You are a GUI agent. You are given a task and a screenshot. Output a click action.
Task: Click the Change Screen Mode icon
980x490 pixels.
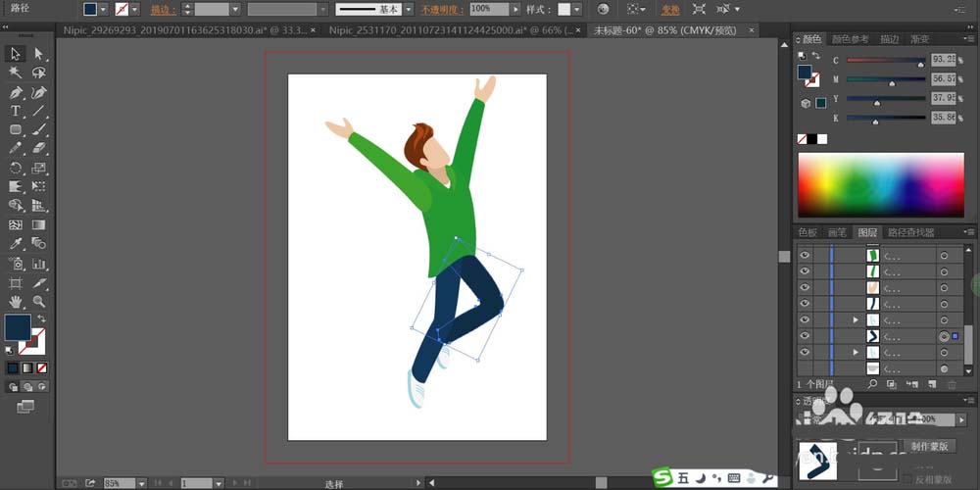[25, 407]
